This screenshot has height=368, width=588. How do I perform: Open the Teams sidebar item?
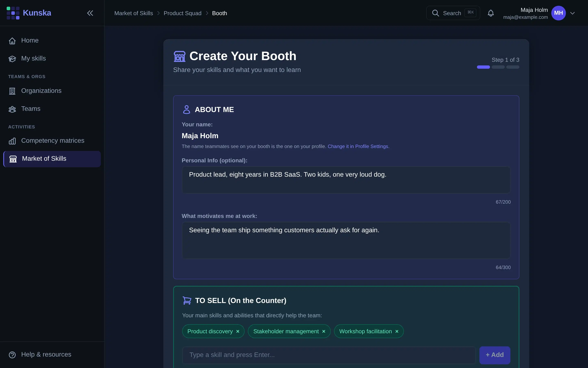52,109
